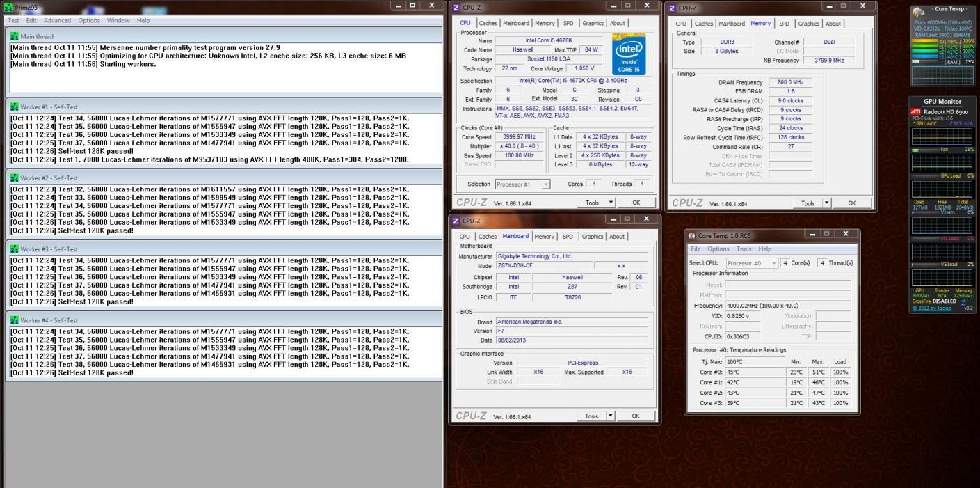Click the RAM usage bar in Core Temp gadget

pos(926,61)
